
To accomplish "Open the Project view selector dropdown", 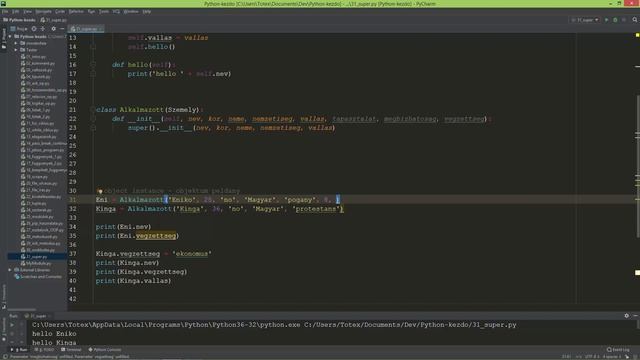I will (x=19, y=29).
